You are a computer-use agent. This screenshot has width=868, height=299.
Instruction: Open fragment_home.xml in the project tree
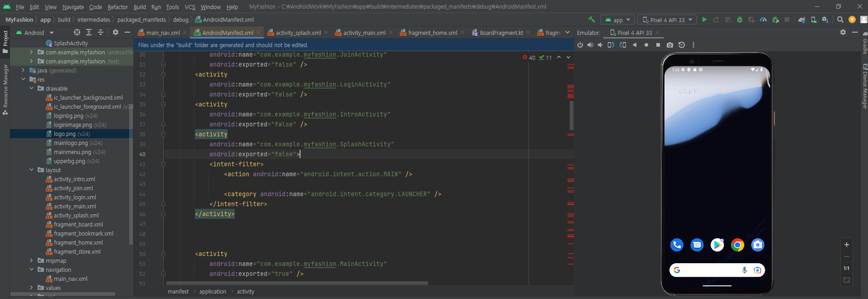point(78,242)
